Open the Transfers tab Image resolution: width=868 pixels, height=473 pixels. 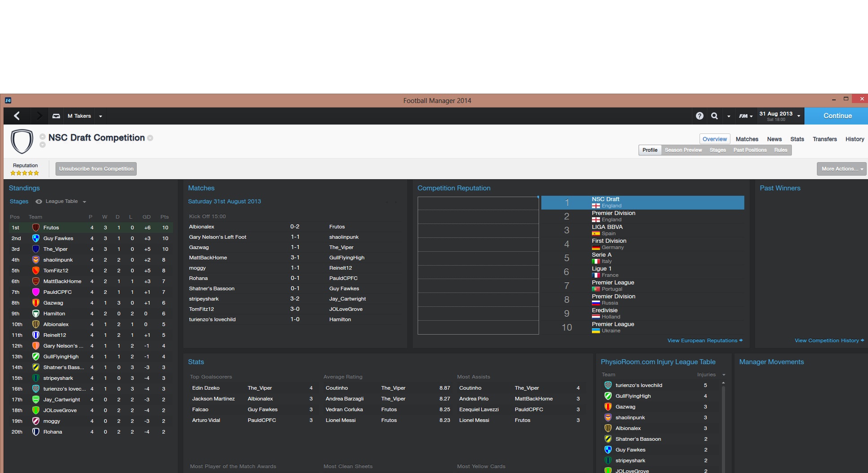pos(825,139)
